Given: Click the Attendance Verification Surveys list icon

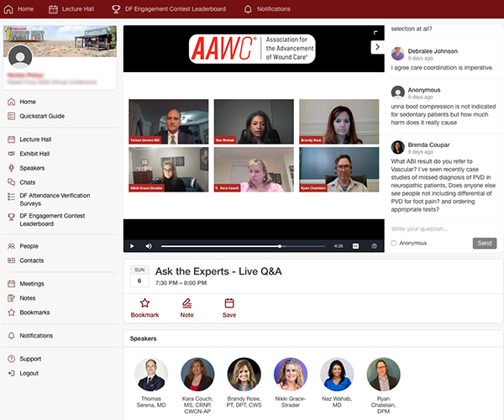Looking at the screenshot, I should pos(11,197).
